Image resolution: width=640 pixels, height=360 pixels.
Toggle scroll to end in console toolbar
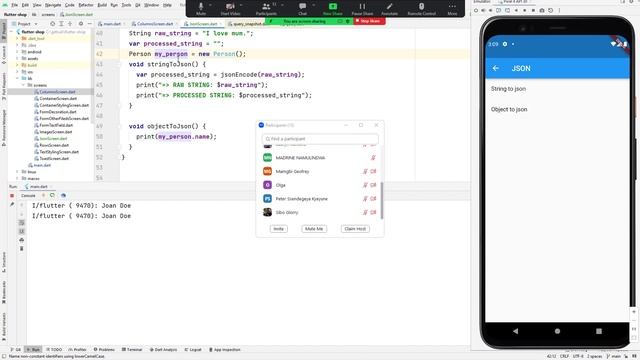22,231
